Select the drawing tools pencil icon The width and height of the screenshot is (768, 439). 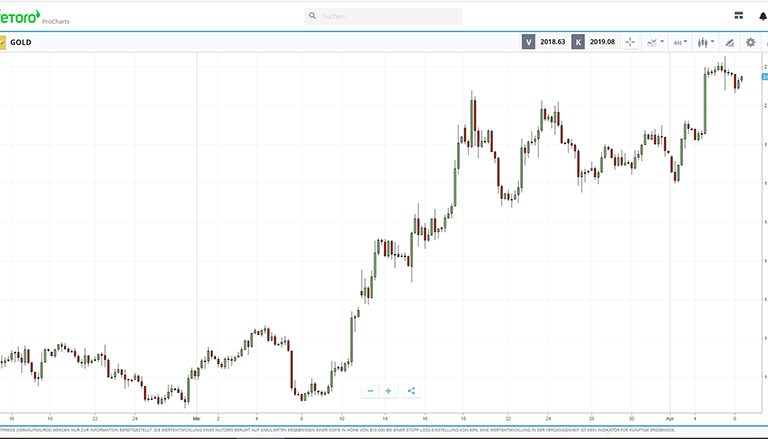coord(729,42)
